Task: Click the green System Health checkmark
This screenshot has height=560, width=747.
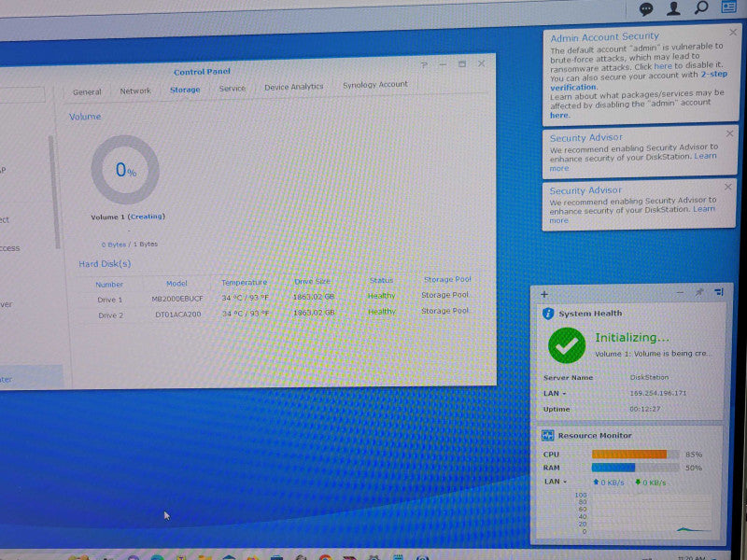Action: (x=567, y=345)
